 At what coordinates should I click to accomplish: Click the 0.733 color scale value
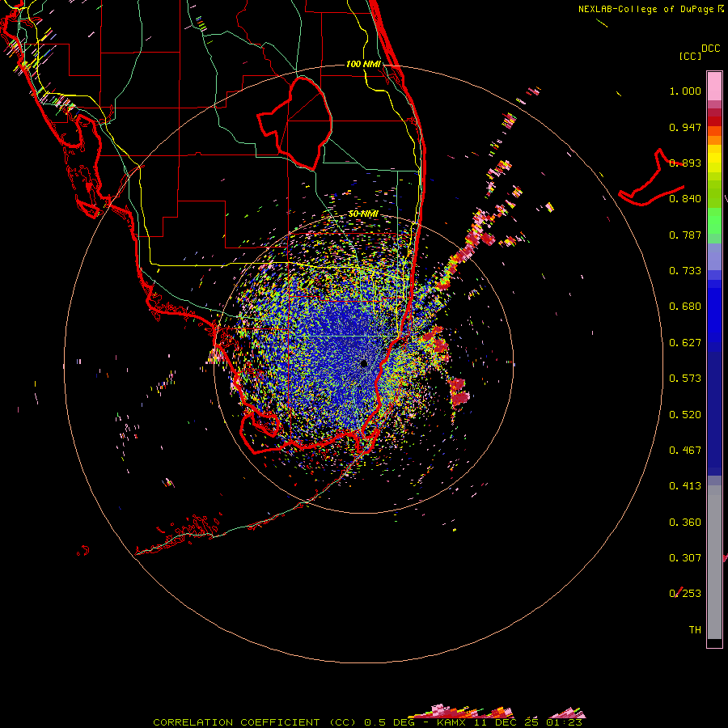tap(685, 271)
